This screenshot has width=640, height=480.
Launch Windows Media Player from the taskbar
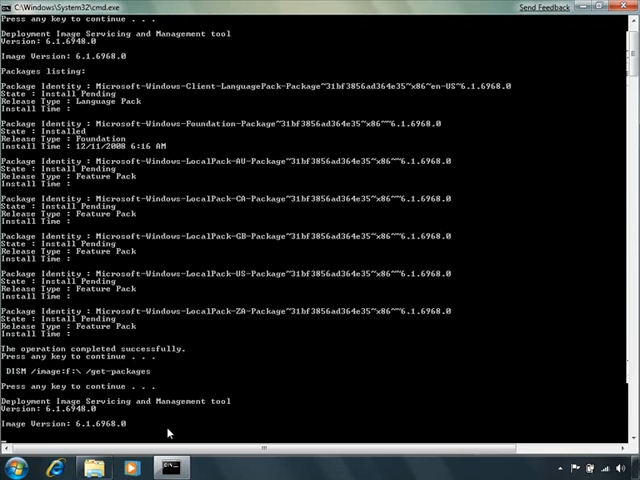132,468
